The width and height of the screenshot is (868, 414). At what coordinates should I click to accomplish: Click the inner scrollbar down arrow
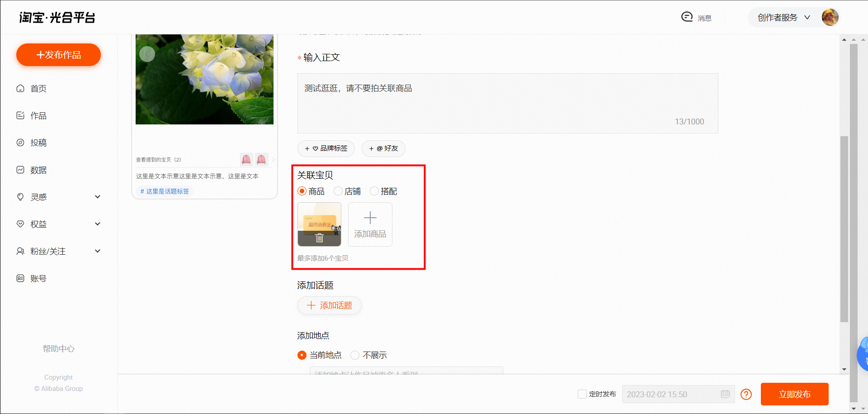[x=844, y=370]
